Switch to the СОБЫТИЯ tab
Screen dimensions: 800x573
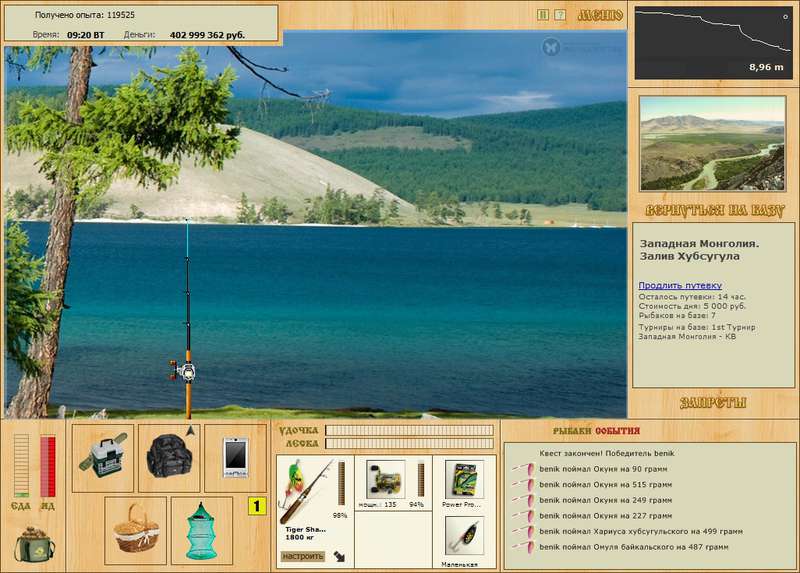(617, 431)
